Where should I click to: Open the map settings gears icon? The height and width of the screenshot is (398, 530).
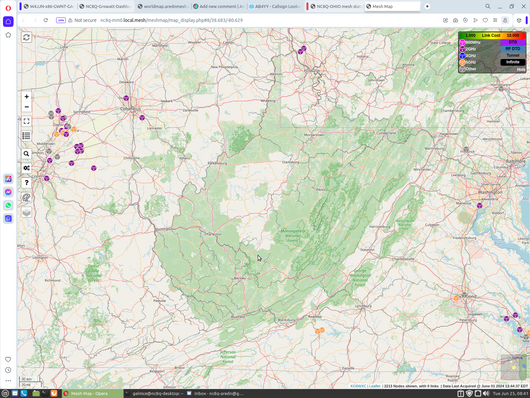click(x=26, y=168)
